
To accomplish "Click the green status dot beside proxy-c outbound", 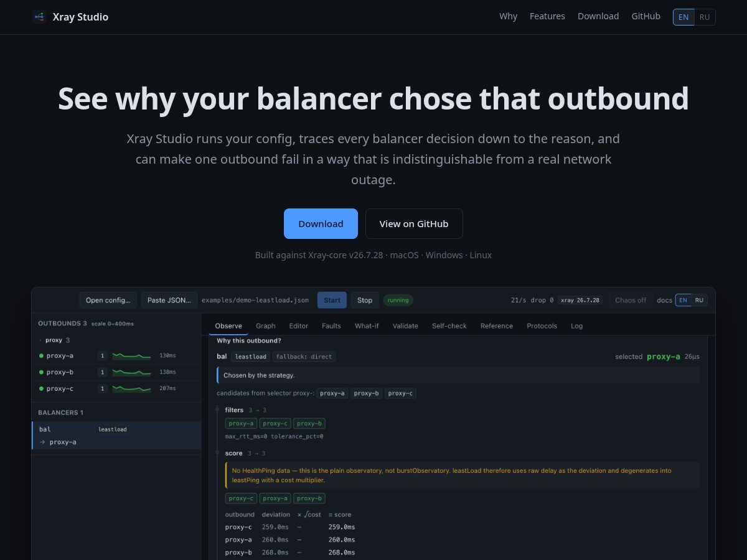I will tap(41, 388).
